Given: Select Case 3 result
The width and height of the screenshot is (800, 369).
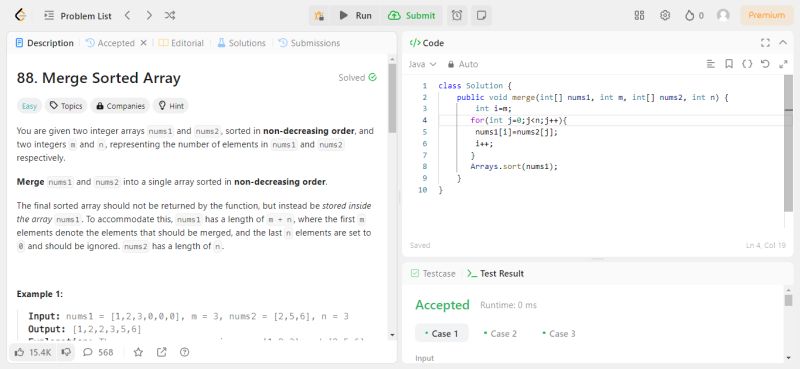Looking at the screenshot, I should pyautogui.click(x=559, y=333).
